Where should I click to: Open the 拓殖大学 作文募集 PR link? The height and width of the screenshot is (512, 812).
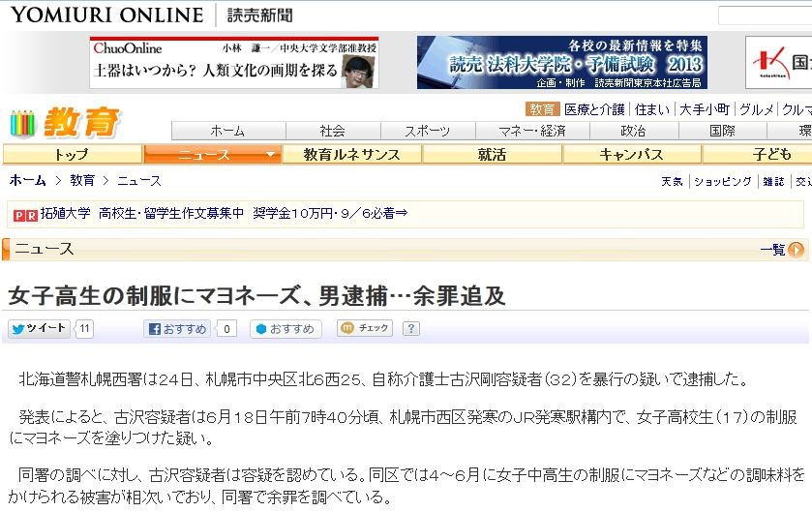(224, 213)
